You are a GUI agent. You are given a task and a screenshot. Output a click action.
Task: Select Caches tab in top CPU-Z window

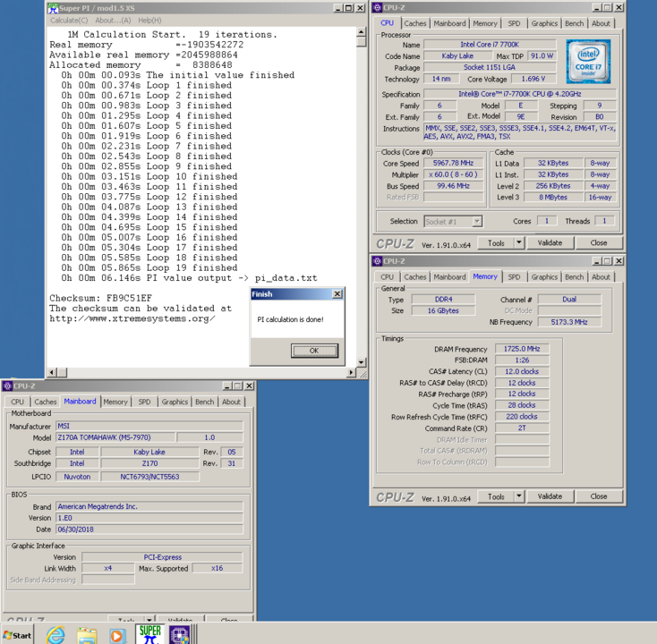[x=414, y=23]
